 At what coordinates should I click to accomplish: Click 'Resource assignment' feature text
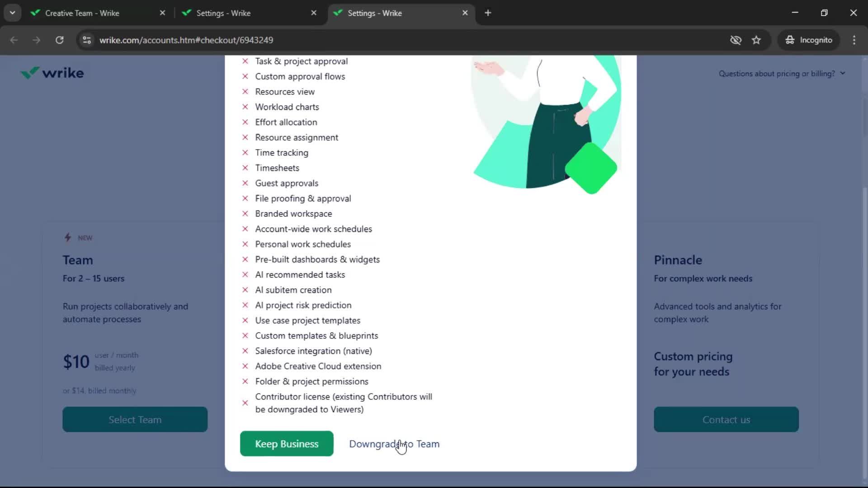click(297, 137)
